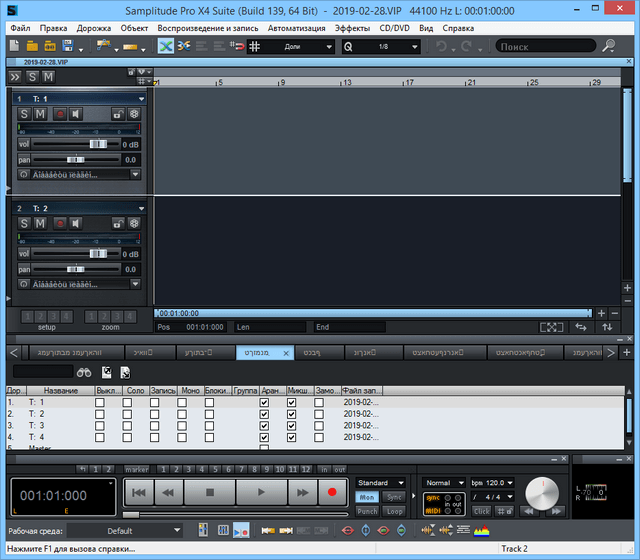The width and height of the screenshot is (640, 560).
Task: Click the speaker monitor icon on track 2
Action: point(75,223)
